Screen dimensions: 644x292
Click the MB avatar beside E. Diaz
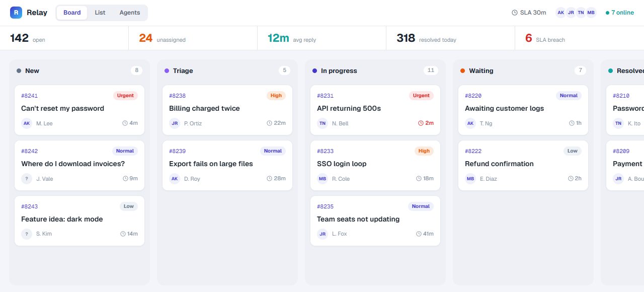pyautogui.click(x=470, y=179)
